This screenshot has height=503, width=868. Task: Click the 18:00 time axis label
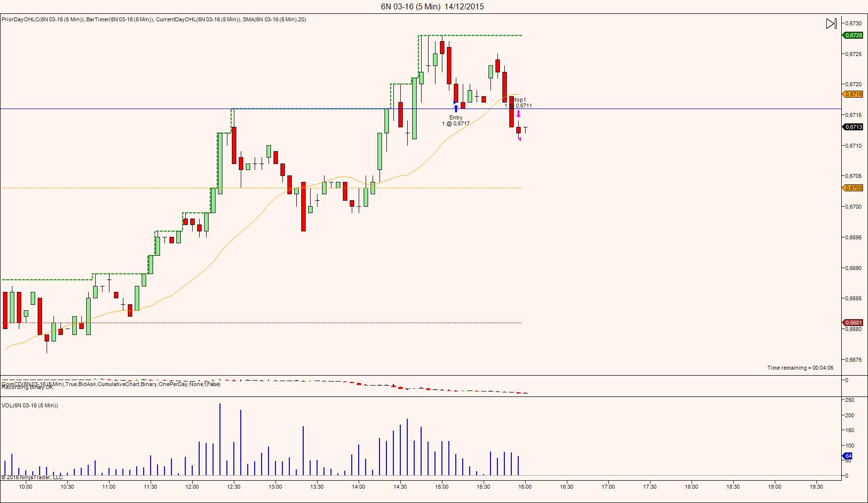[x=691, y=487]
